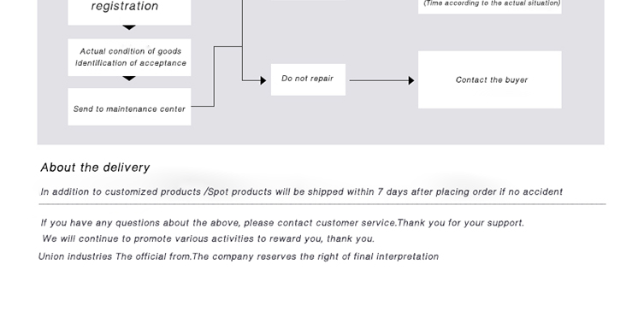This screenshot has width=644, height=311.
Task: Click the About the delivery heading
Action: click(x=95, y=167)
